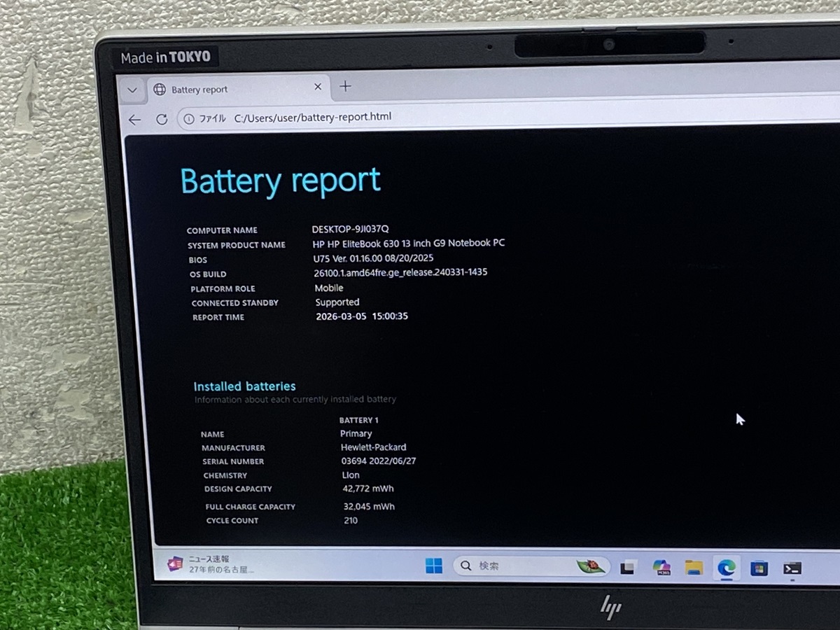Click the ladybug search highlight icon

point(590,566)
